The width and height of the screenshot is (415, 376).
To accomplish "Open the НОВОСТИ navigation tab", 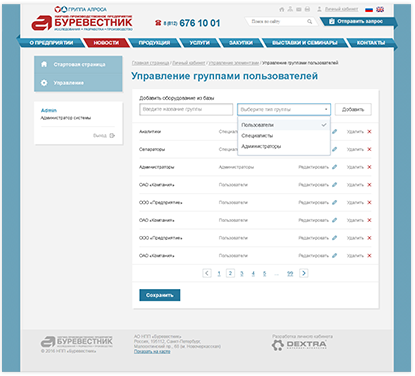I will [x=106, y=43].
